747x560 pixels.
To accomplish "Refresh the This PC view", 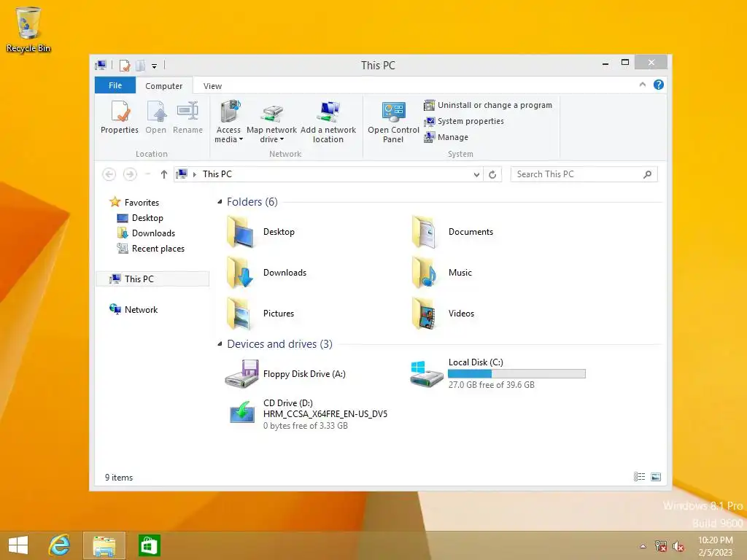I will [492, 175].
